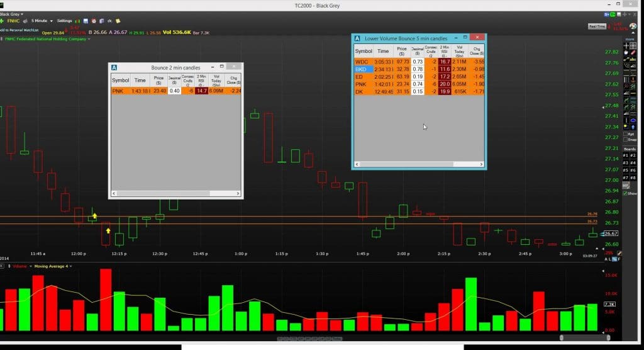Select the blue ellipse drawing tool
The width and height of the screenshot is (644, 350).
633,120
